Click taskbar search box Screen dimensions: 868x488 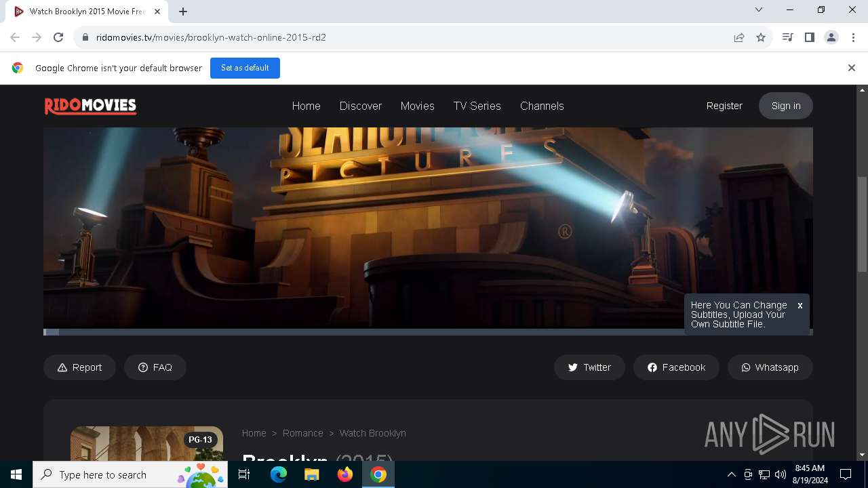pyautogui.click(x=132, y=474)
